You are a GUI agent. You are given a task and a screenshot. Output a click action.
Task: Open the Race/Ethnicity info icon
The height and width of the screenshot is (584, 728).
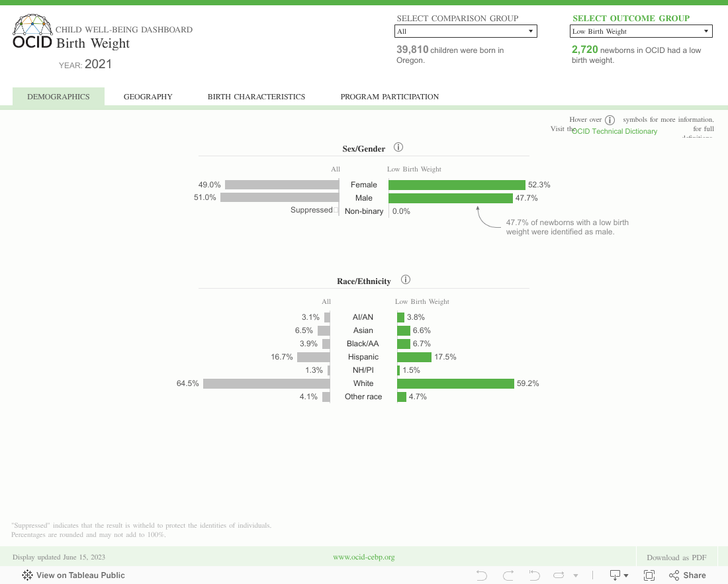[x=405, y=279]
